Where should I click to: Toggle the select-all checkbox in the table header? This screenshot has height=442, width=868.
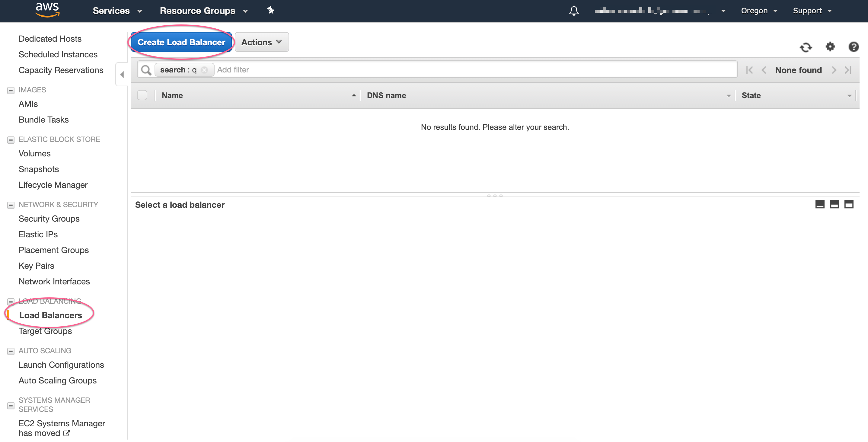142,96
